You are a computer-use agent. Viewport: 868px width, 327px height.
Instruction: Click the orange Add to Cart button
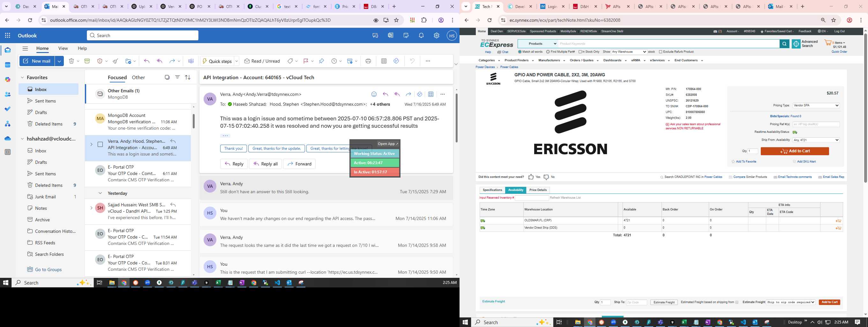[x=795, y=151]
